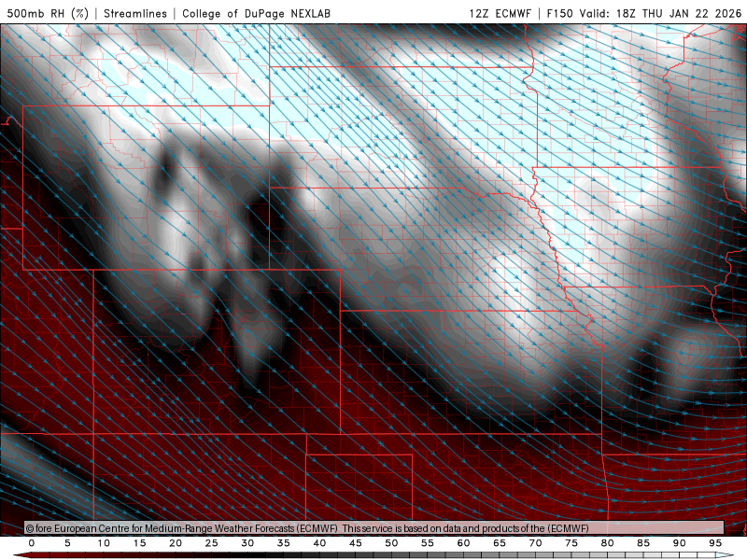The image size is (747, 560).
Task: Click the colorbar scale label "25"
Action: (x=212, y=543)
